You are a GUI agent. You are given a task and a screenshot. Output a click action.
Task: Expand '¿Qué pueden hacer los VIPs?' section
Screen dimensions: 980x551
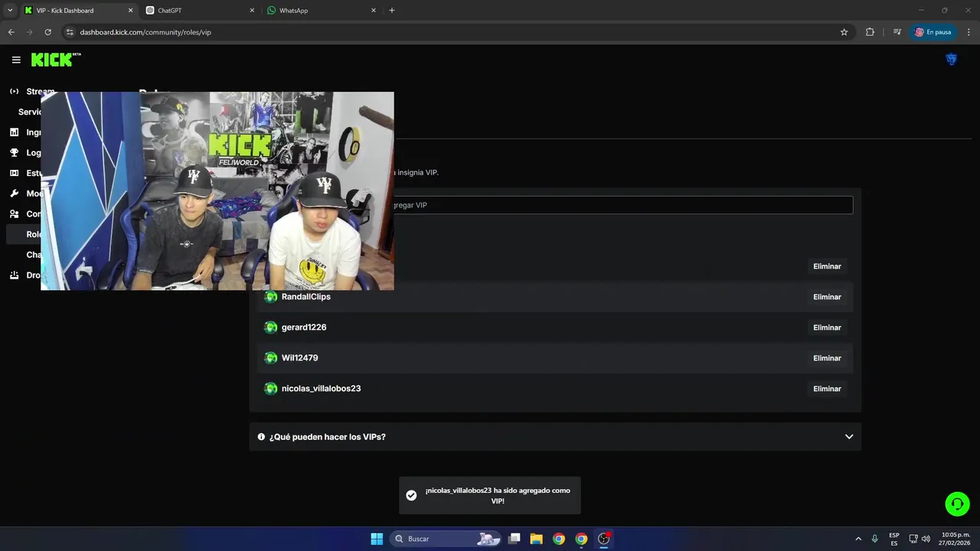pyautogui.click(x=555, y=437)
